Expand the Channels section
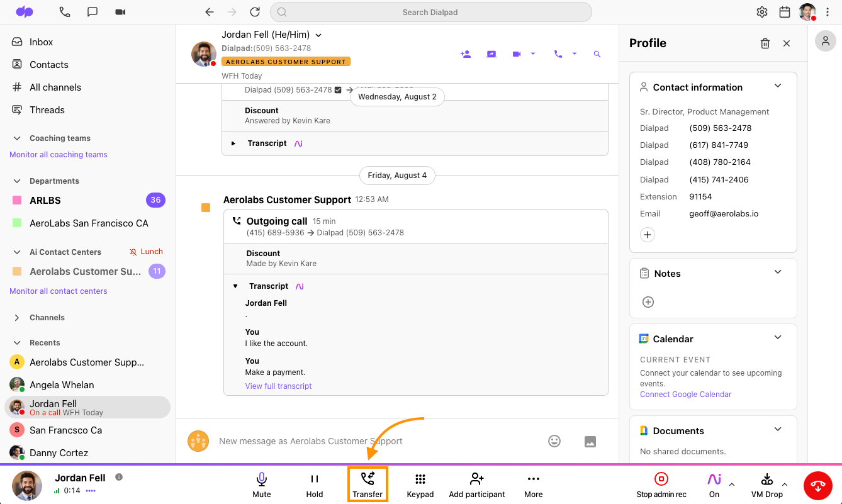The width and height of the screenshot is (842, 504). 17,318
